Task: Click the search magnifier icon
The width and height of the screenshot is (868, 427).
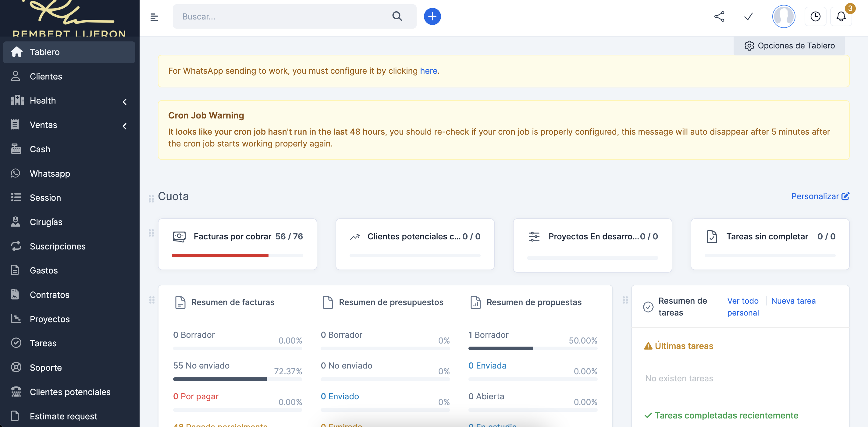Action: point(397,16)
